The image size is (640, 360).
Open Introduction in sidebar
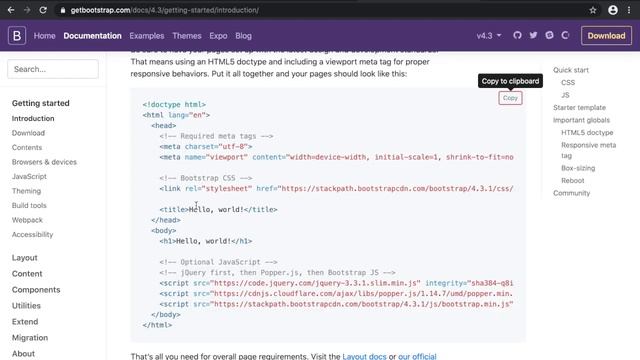click(x=33, y=118)
